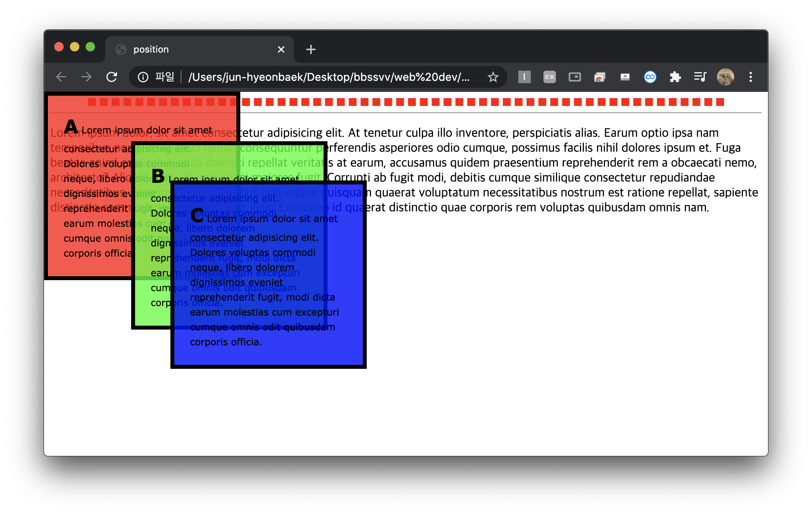Click the address bar URL
812x514 pixels.
(x=329, y=77)
